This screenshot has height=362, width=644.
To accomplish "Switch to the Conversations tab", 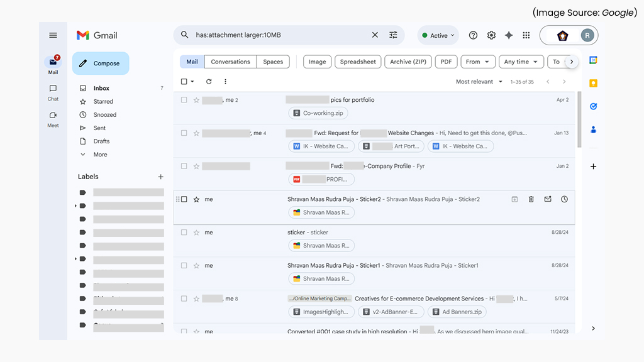I will (230, 62).
